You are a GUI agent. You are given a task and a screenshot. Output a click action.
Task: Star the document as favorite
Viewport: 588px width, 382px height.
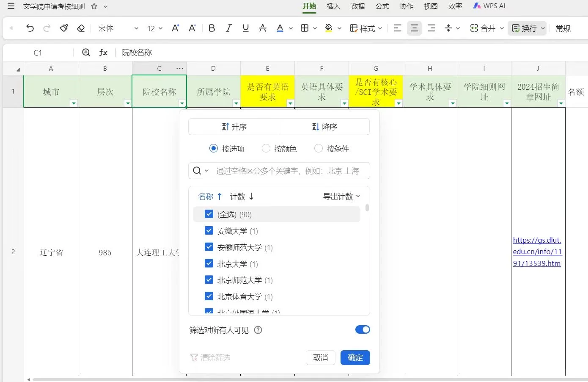pyautogui.click(x=94, y=6)
